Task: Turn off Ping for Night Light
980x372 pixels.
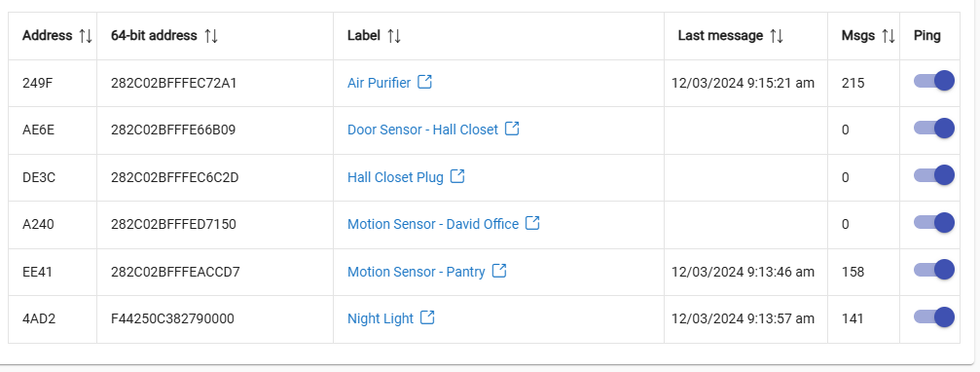Action: pyautogui.click(x=933, y=317)
